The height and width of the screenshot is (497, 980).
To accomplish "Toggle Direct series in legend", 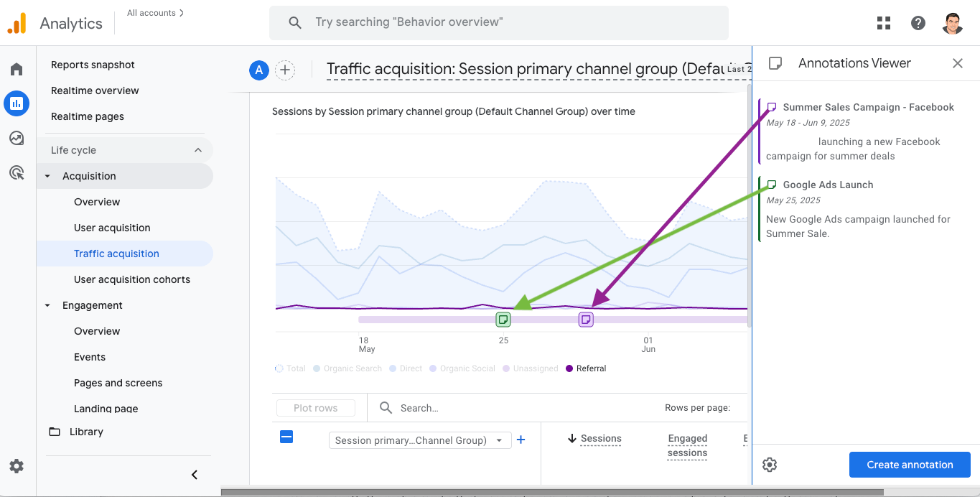I will pos(406,368).
